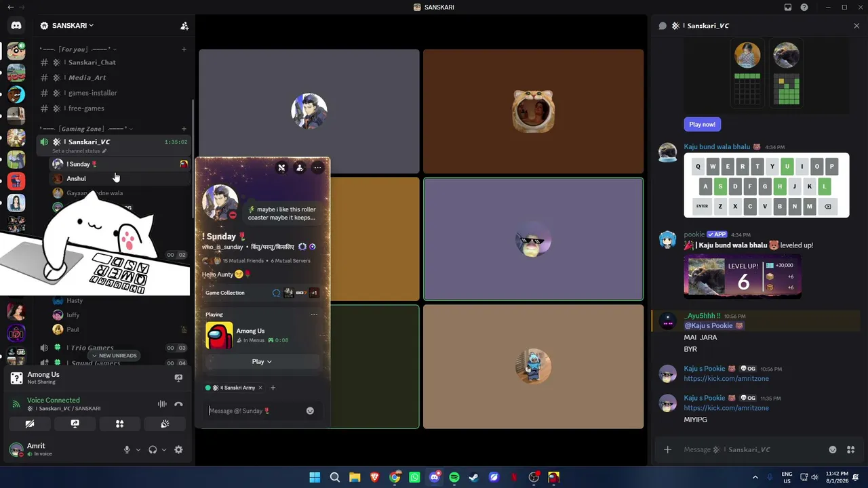Expand the SANSKARI server menu

(x=73, y=26)
